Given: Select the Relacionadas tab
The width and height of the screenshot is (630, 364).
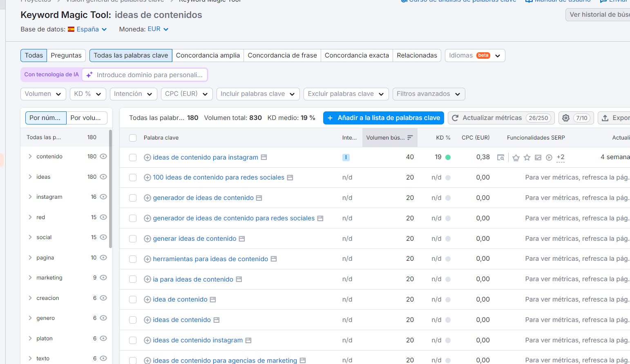Looking at the screenshot, I should point(417,55).
